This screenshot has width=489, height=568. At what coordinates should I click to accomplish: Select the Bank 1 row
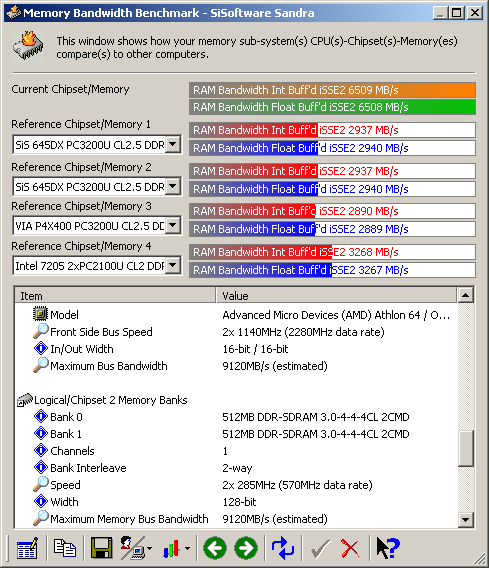click(235, 434)
